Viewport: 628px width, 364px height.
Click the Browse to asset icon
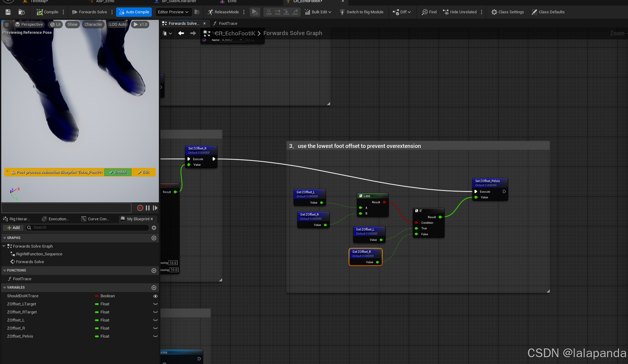[21, 12]
